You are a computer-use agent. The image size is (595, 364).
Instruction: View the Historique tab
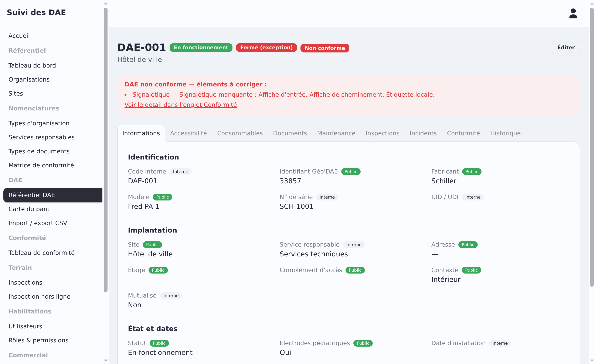505,133
